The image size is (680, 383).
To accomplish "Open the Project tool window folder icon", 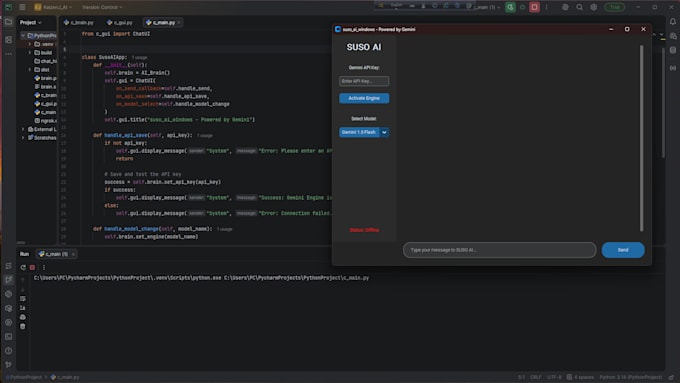I will (x=8, y=22).
